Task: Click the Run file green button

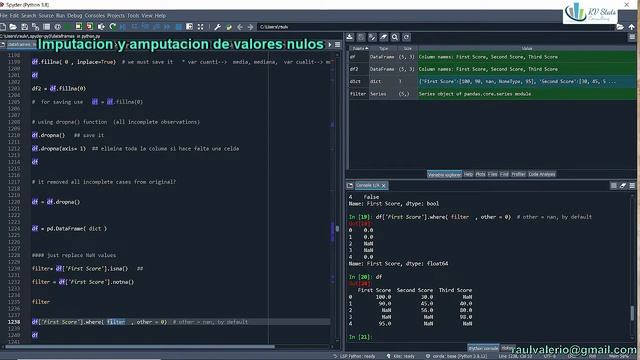Action: (68, 27)
